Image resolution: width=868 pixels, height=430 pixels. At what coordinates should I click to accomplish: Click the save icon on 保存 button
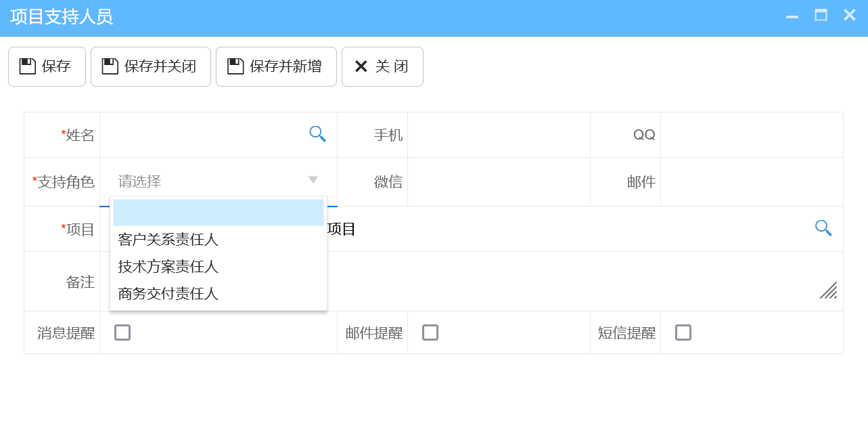(x=28, y=66)
